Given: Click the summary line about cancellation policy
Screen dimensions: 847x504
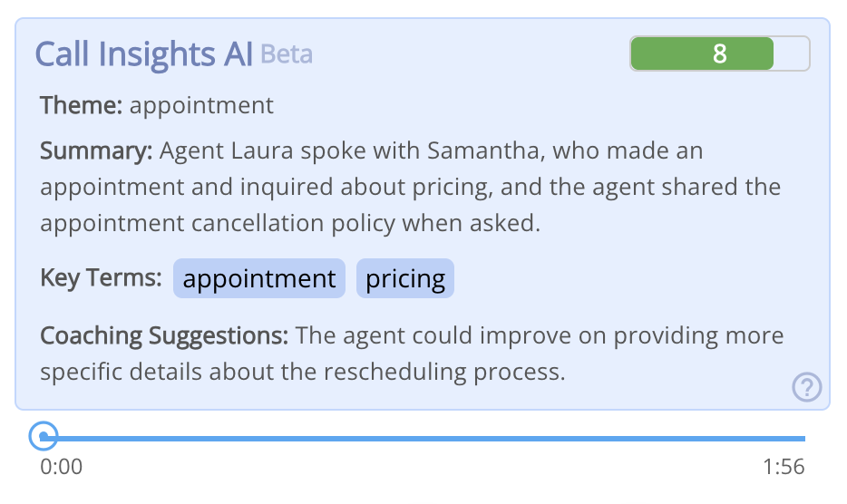Looking at the screenshot, I should pos(290,224).
